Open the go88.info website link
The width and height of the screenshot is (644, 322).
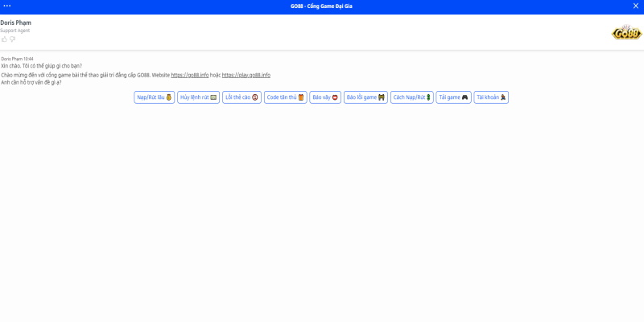pyautogui.click(x=190, y=75)
